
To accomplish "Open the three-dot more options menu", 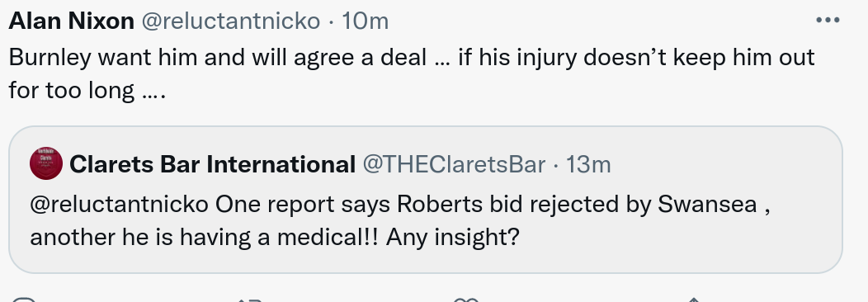I will point(828,21).
